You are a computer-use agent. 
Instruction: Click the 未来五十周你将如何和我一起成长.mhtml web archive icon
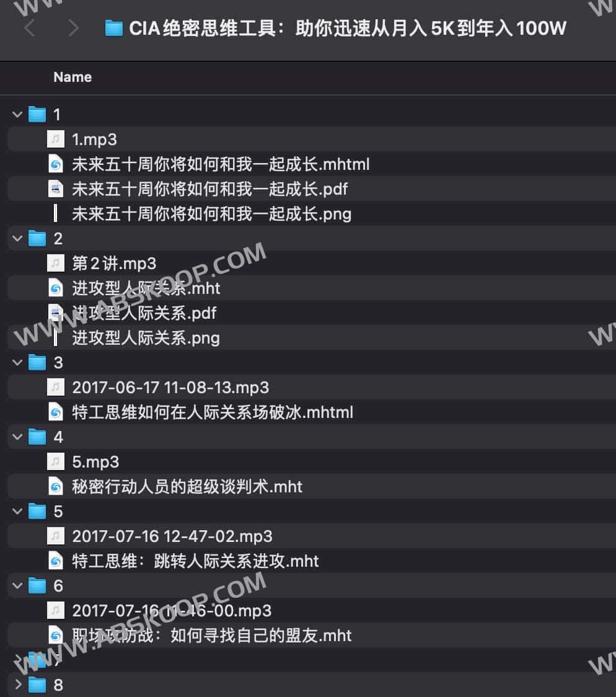pos(56,164)
